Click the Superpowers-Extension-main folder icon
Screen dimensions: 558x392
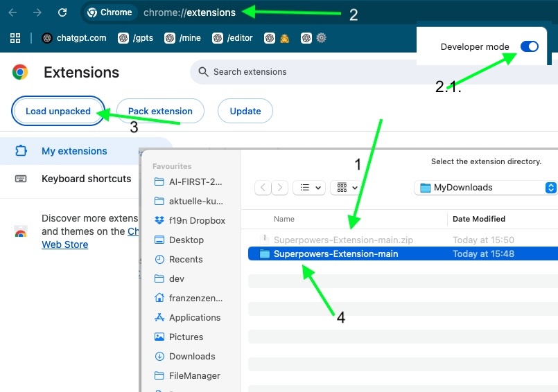(264, 254)
